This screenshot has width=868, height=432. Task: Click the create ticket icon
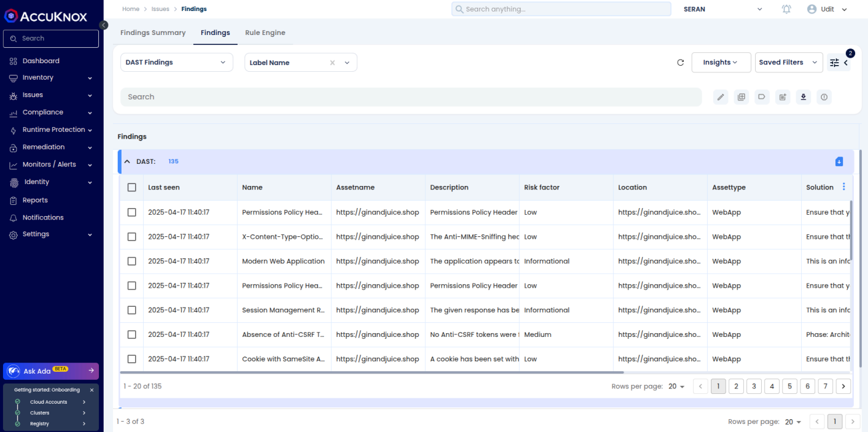click(x=783, y=97)
